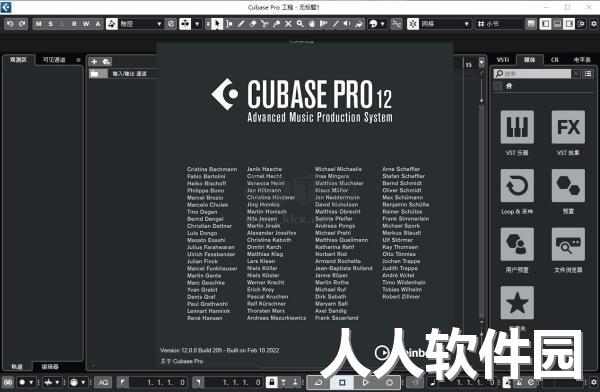The height and width of the screenshot is (392, 600).
Task: Open the User Presets tile
Action: pyautogui.click(x=517, y=244)
